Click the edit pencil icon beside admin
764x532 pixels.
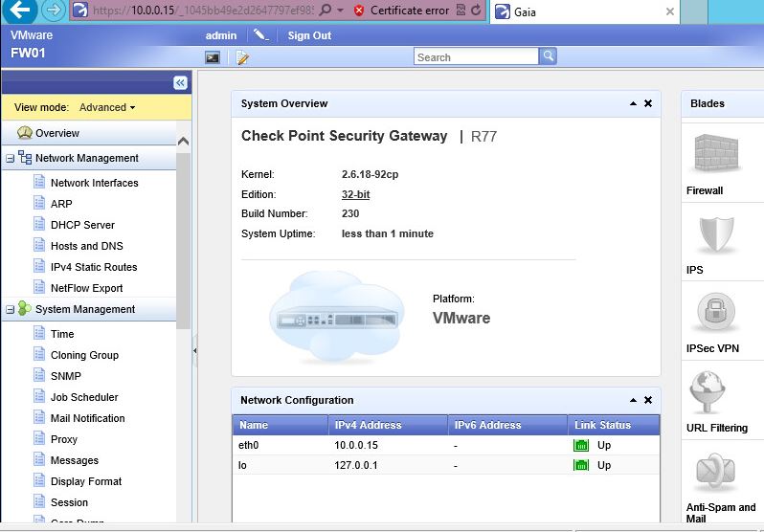coord(261,35)
